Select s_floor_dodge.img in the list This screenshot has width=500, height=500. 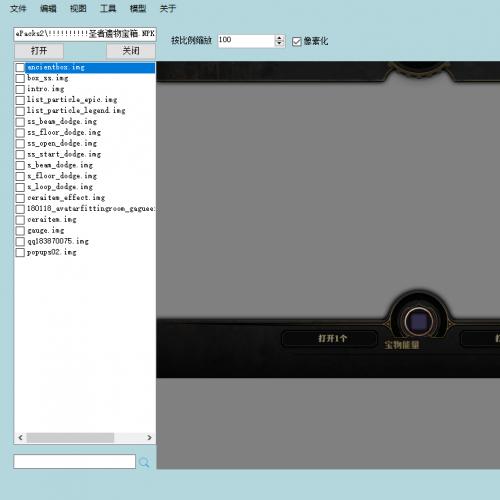[x=62, y=176]
